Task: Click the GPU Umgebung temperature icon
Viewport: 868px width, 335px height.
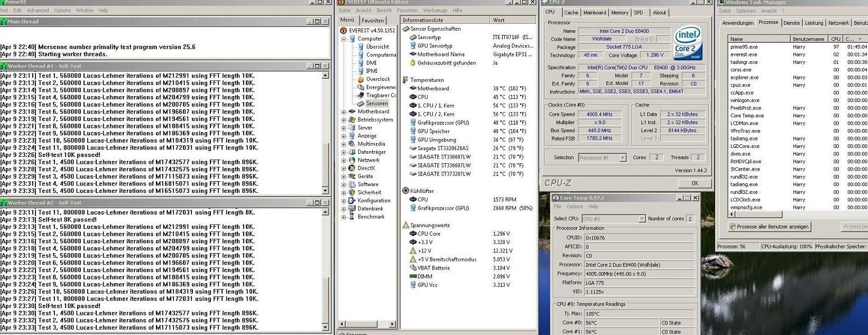Action: coord(413,139)
